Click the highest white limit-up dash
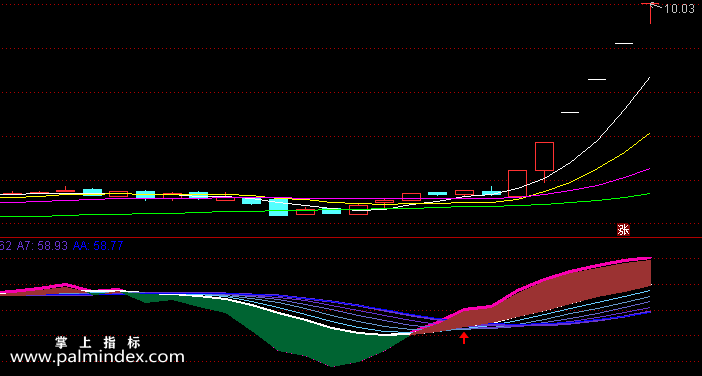Screen dimensions: 702x376 624,43
